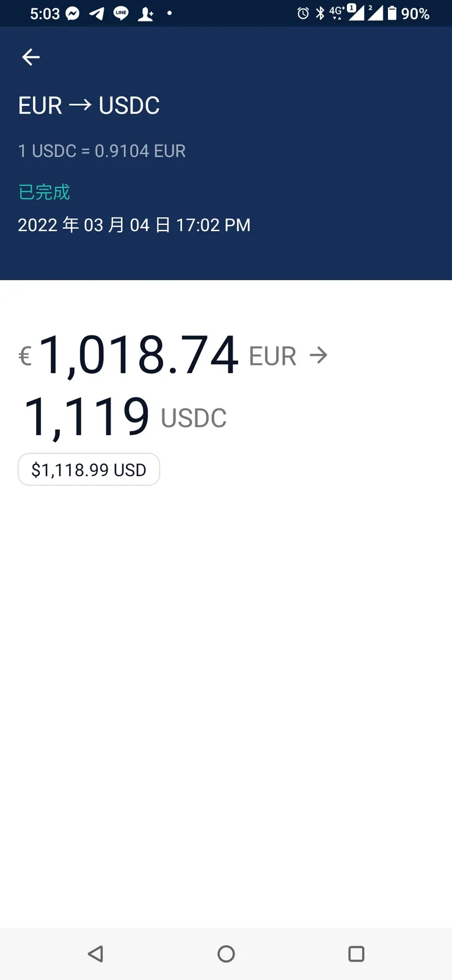452x980 pixels.
Task: Tap the 1 USDC = 0.9104 EUR rate
Action: tap(102, 151)
